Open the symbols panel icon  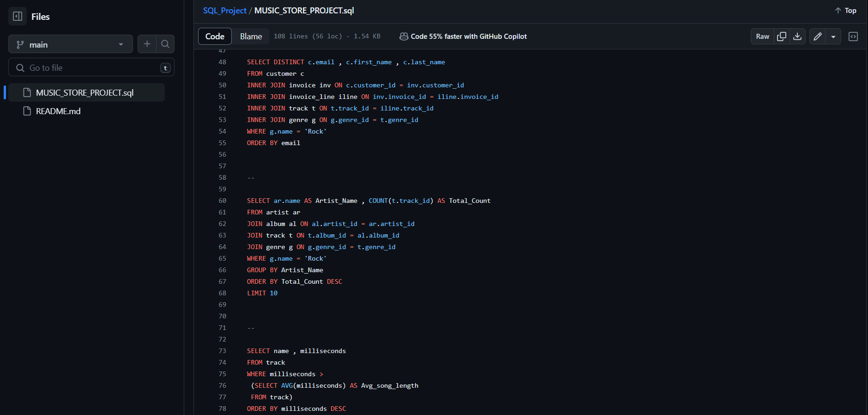(853, 37)
